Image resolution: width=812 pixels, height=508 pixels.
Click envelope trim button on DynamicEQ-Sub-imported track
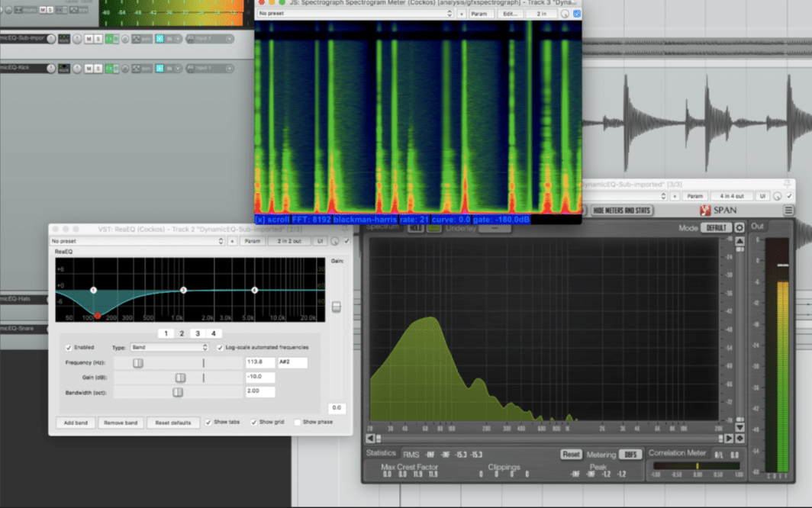142,39
